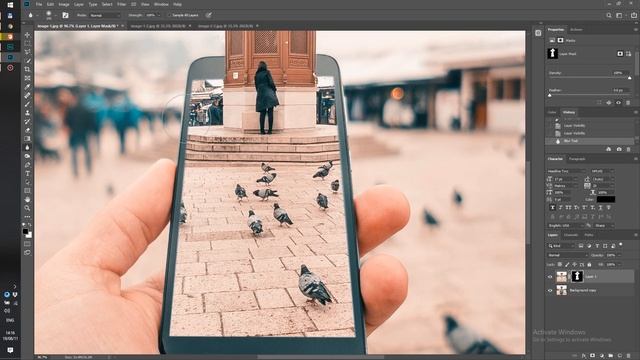The height and width of the screenshot is (360, 640).
Task: Select the Eyedropper tool
Action: tap(27, 87)
